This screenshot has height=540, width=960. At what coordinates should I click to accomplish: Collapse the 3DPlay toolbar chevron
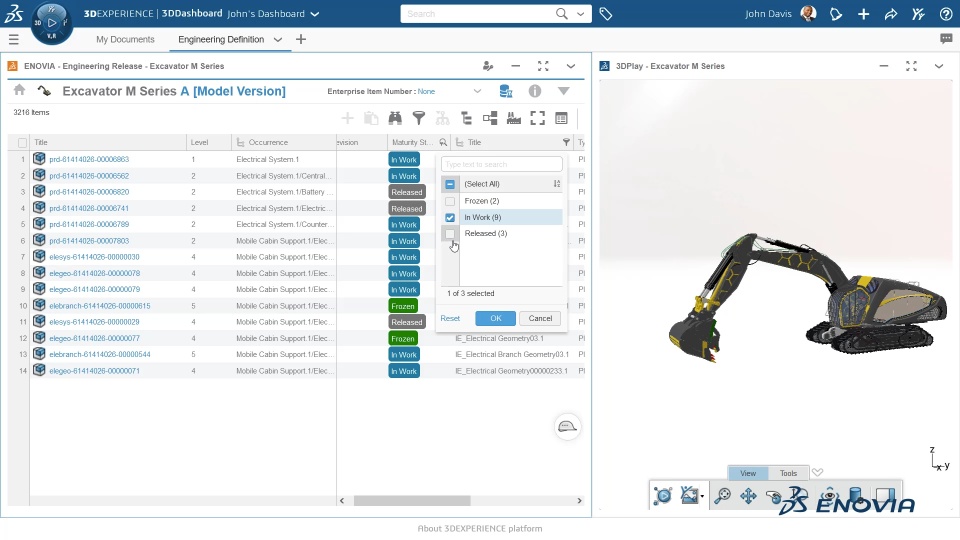click(817, 472)
